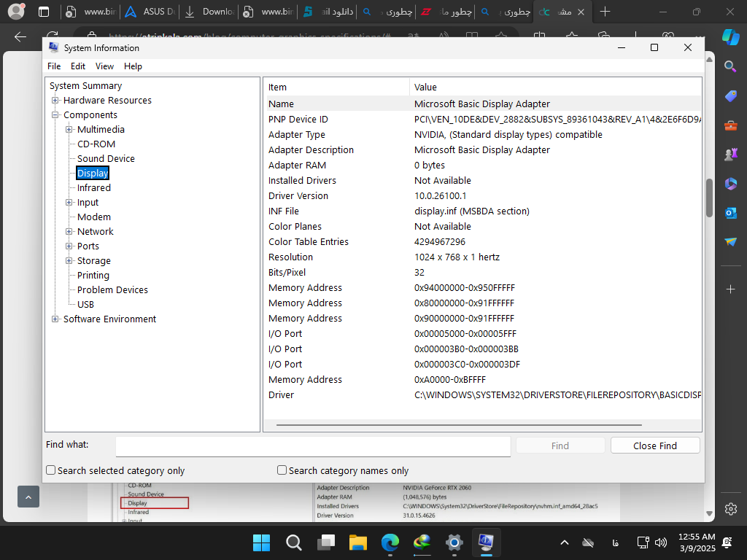Open Windows taskbar search

293,542
